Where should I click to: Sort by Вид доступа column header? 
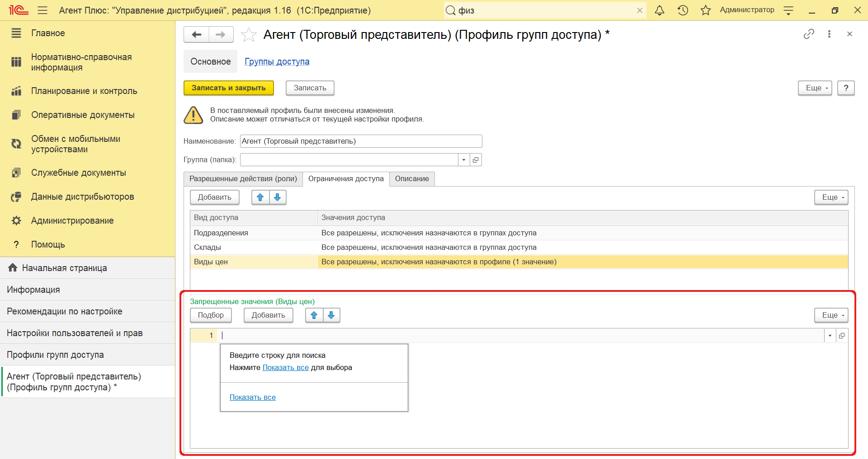254,218
